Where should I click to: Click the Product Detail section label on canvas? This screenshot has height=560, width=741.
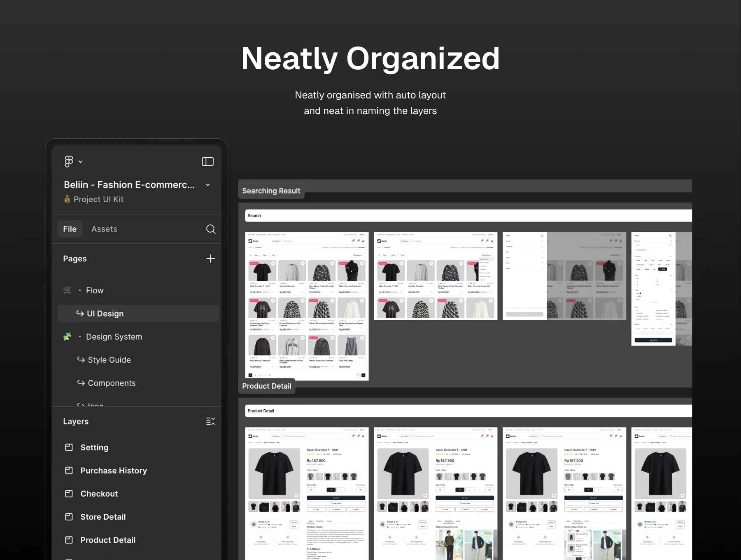click(x=267, y=386)
